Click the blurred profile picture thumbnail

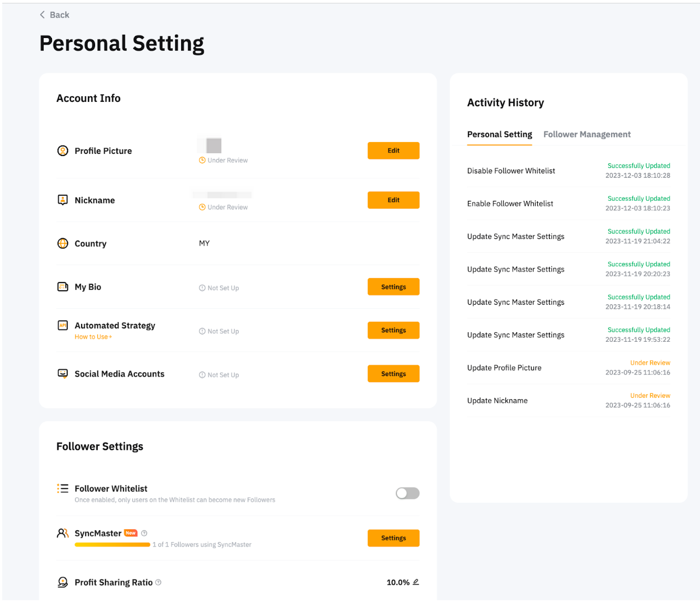click(x=214, y=145)
